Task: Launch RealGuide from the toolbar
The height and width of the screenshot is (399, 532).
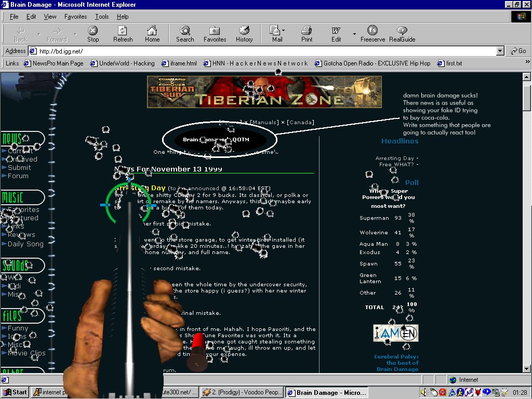Action: click(402, 34)
